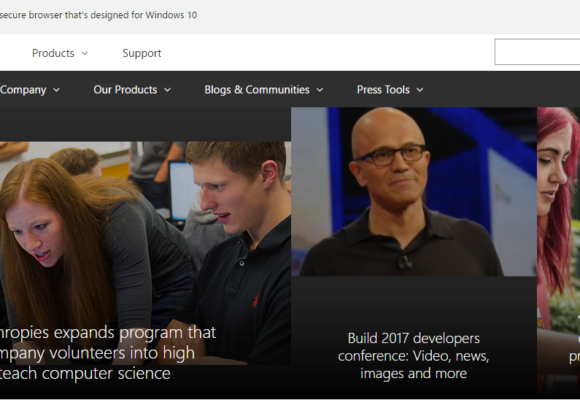Image resolution: width=580 pixels, height=400 pixels.
Task: Click the dark strip above the student photo
Action: click(x=145, y=124)
